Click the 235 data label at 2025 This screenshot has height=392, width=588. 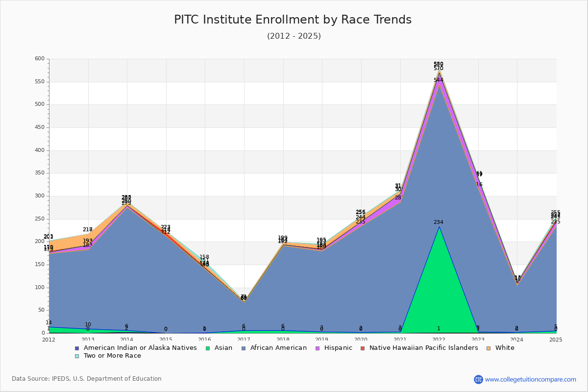[x=556, y=222]
